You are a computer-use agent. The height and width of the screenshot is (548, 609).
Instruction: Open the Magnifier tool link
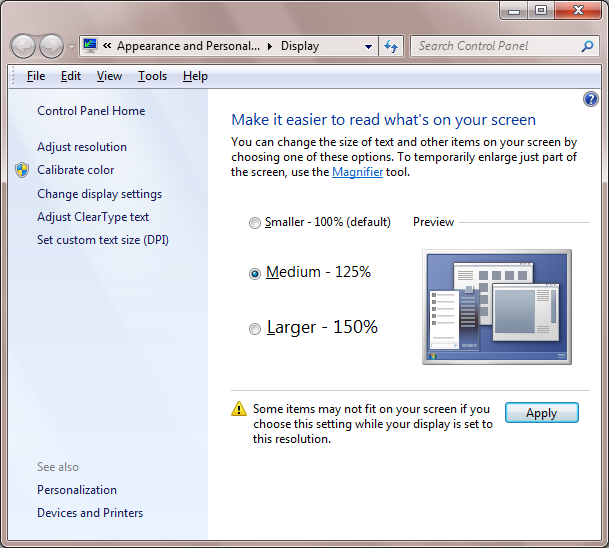(357, 172)
